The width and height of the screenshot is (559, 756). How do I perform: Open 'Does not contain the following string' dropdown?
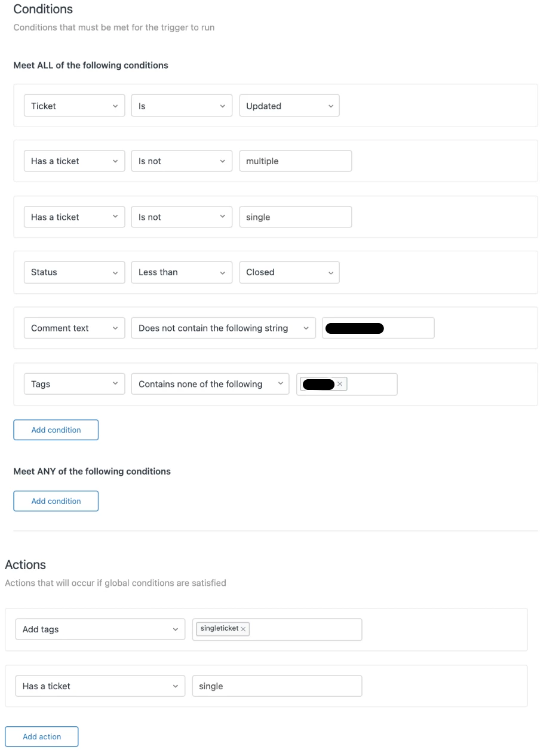[x=223, y=328]
